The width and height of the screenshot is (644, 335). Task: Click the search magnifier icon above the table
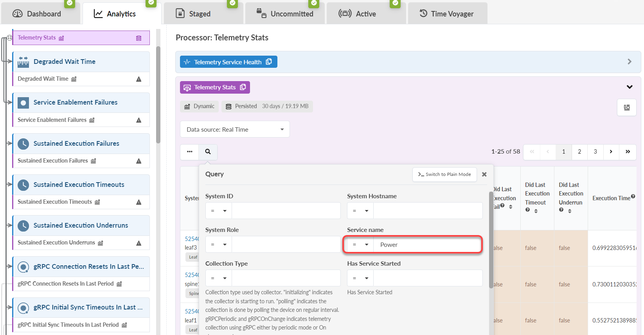pyautogui.click(x=208, y=152)
